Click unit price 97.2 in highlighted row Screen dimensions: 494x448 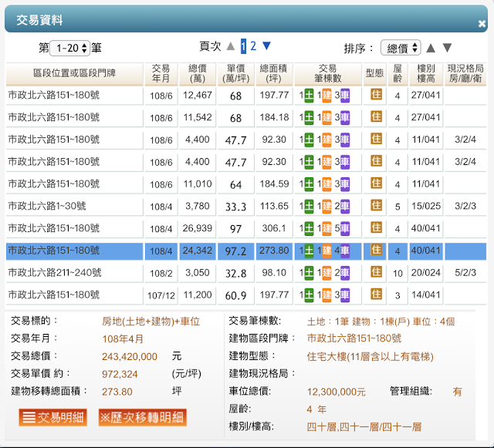[236, 251]
